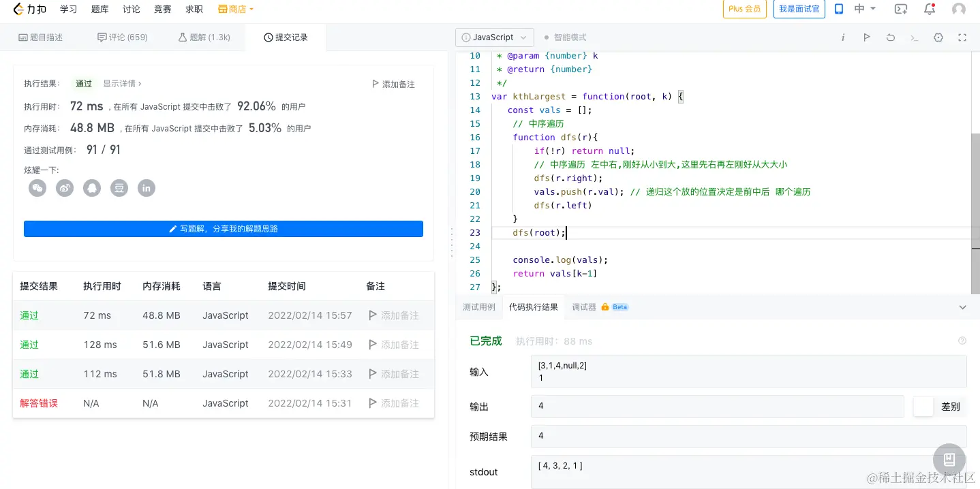Click the editor info 'i' icon
The height and width of the screenshot is (489, 980).
[x=843, y=37]
